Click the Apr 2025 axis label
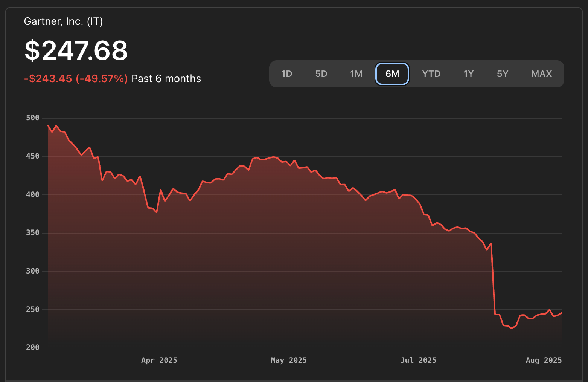The image size is (588, 382). pos(159,361)
